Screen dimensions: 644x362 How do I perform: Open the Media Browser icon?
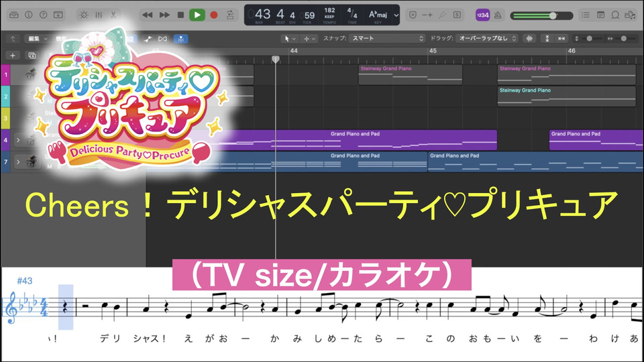click(630, 15)
